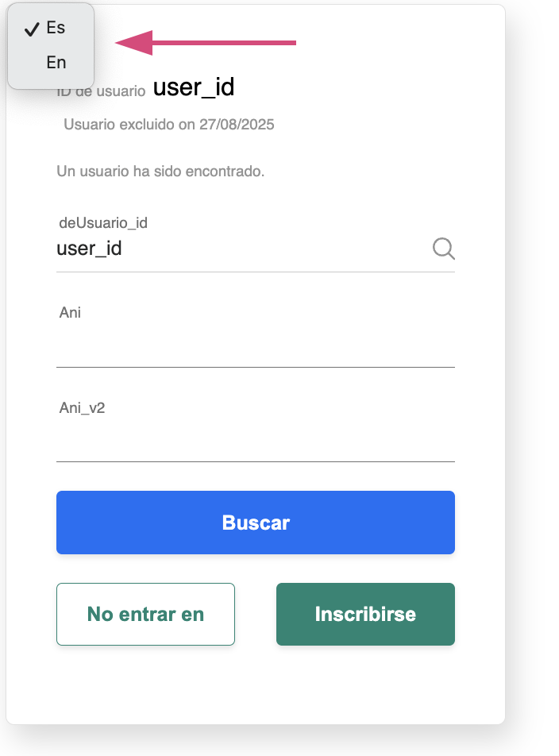Click the underline beneath the Ani field

[x=255, y=367]
